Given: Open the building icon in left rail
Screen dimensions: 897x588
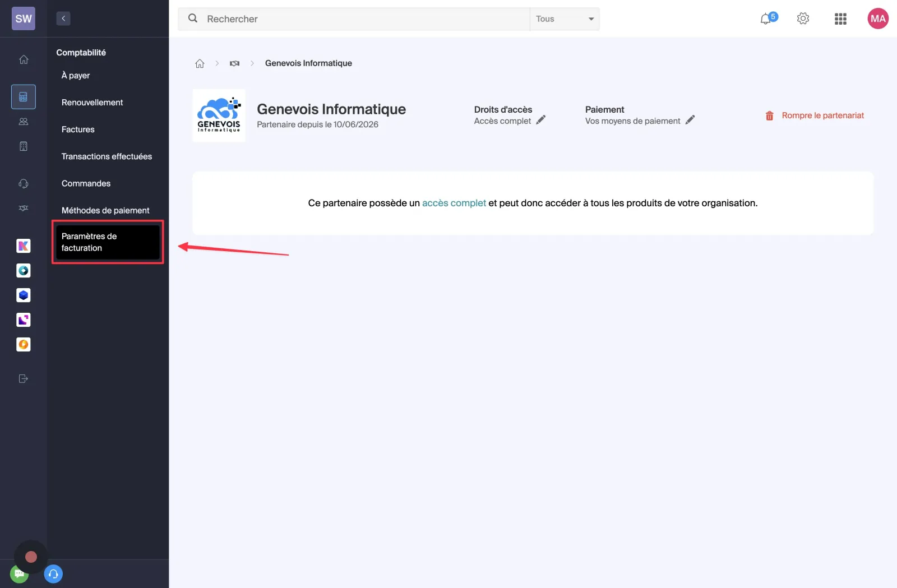Looking at the screenshot, I should click(x=24, y=146).
